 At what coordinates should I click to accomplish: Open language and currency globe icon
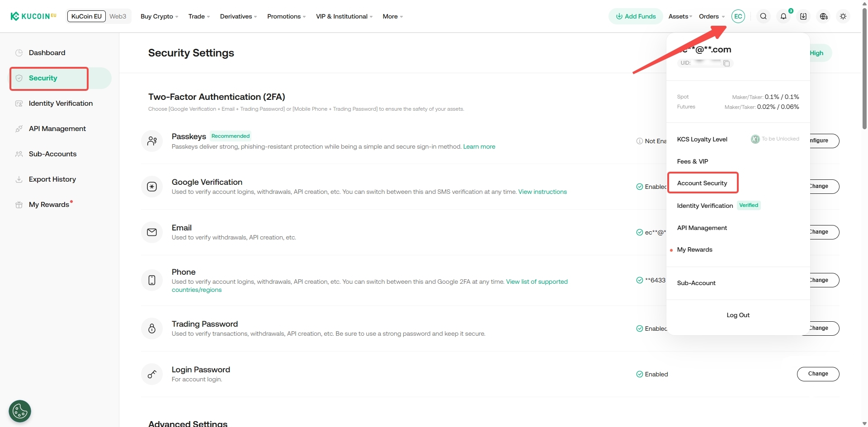tap(824, 16)
